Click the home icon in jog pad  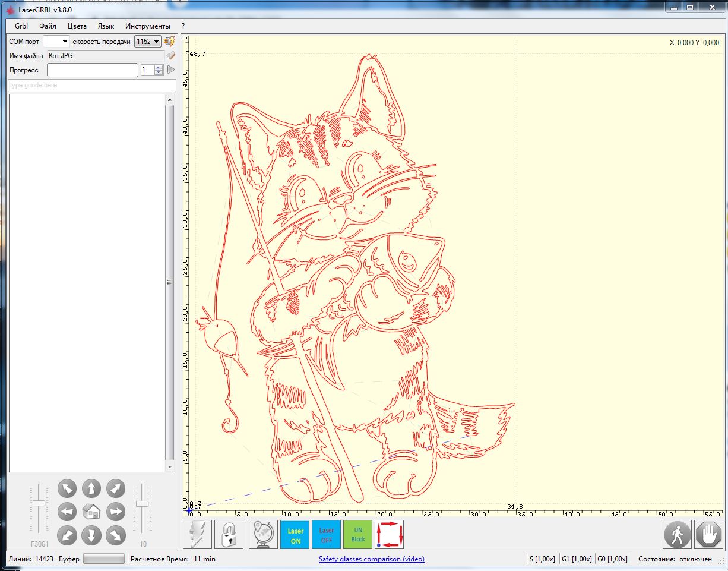tap(91, 511)
